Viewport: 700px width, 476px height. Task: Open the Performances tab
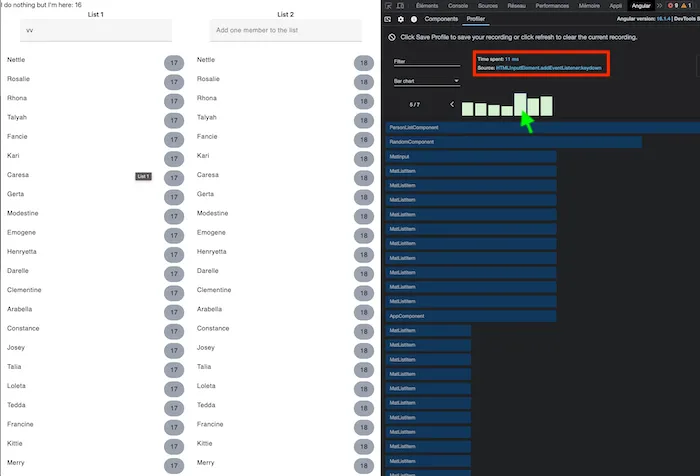pyautogui.click(x=551, y=5)
